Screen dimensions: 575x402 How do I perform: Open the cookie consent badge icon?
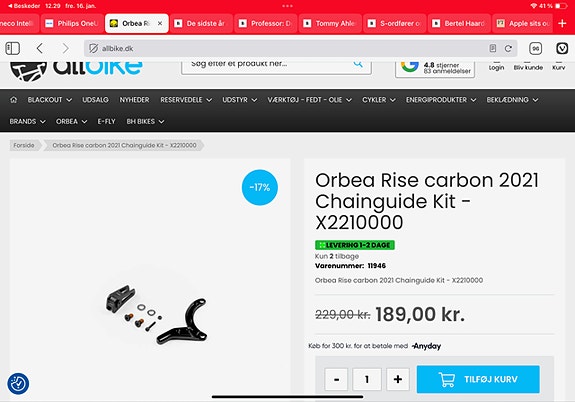click(18, 384)
